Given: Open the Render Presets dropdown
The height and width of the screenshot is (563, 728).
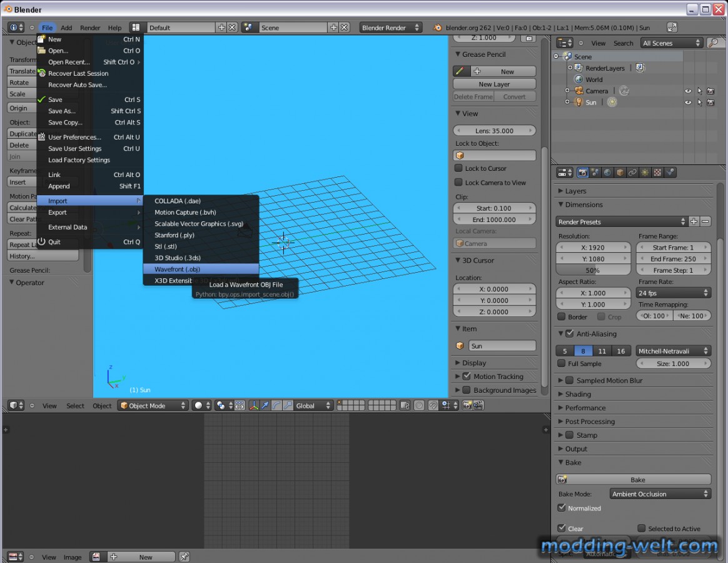Looking at the screenshot, I should tap(621, 221).
